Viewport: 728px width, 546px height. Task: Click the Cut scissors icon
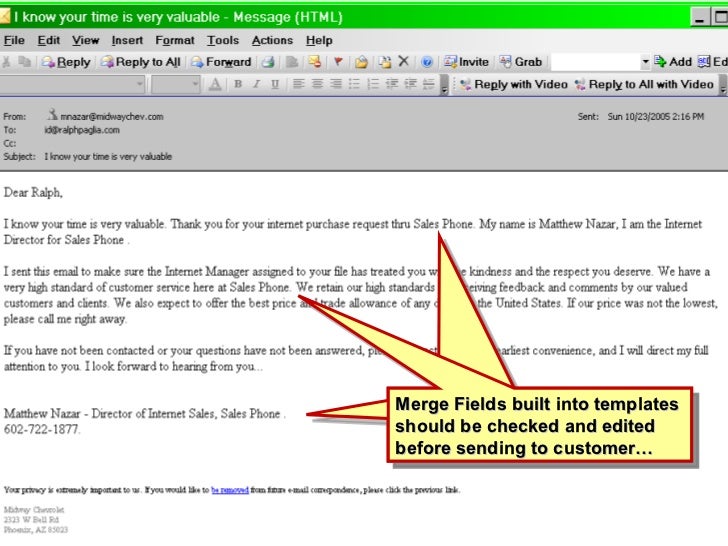[6, 62]
